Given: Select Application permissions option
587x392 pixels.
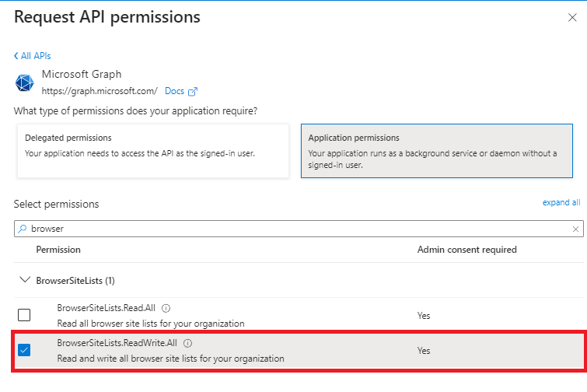Looking at the screenshot, I should tap(436, 150).
